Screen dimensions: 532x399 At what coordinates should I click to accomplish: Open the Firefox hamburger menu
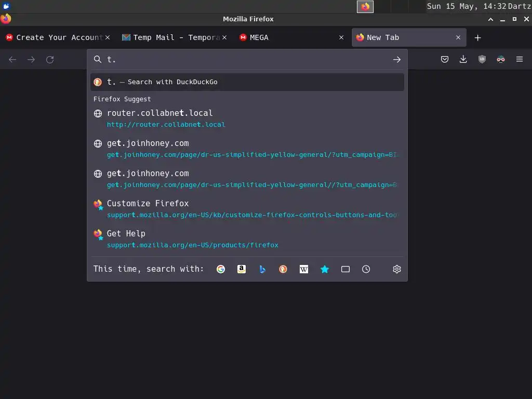coord(520,59)
